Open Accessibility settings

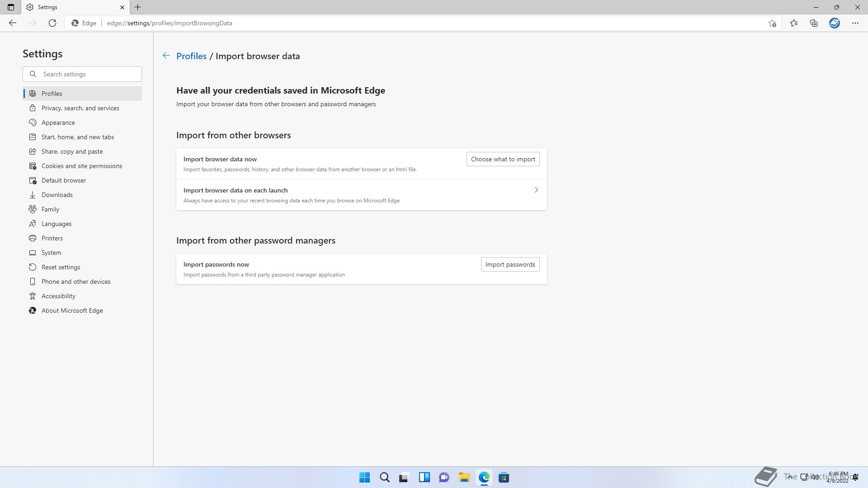pyautogui.click(x=82, y=296)
